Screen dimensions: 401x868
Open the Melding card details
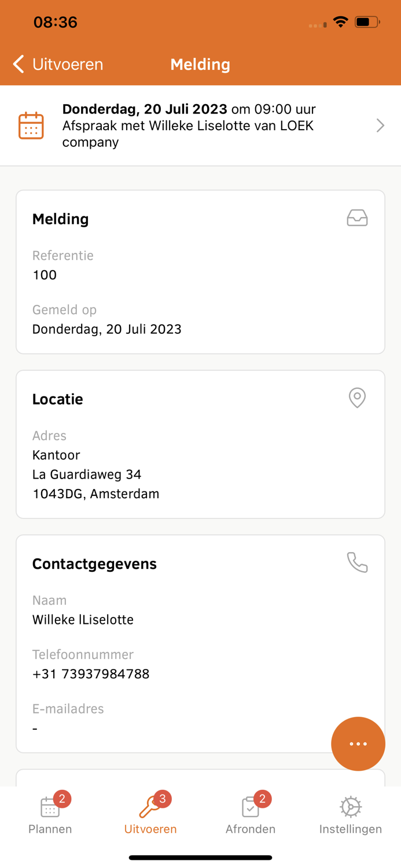pos(200,272)
